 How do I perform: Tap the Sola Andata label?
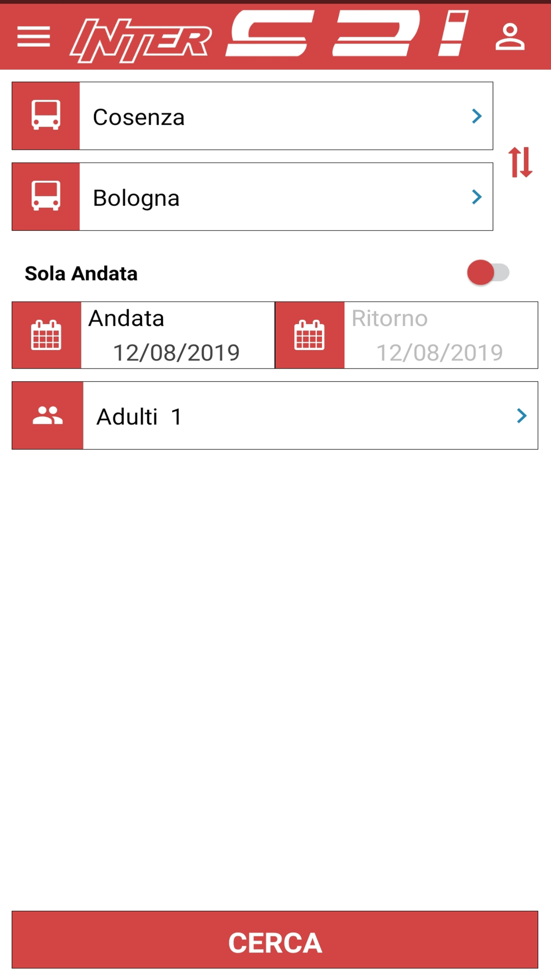(81, 273)
